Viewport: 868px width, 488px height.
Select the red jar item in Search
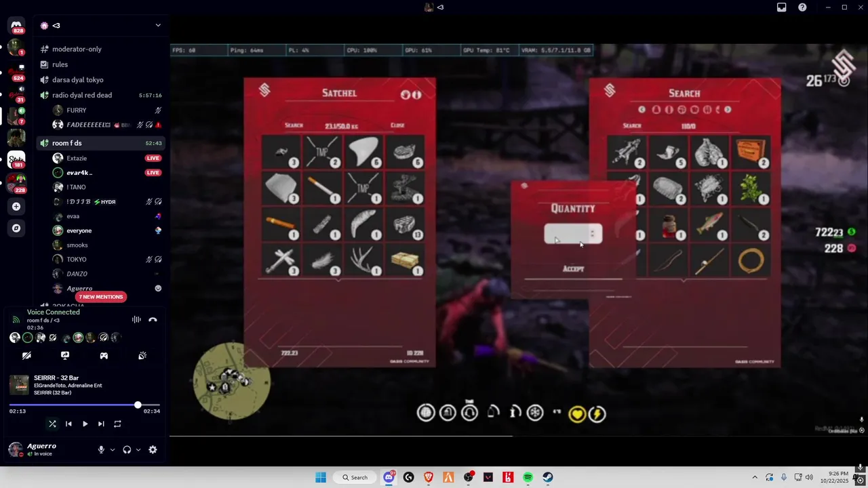point(668,224)
